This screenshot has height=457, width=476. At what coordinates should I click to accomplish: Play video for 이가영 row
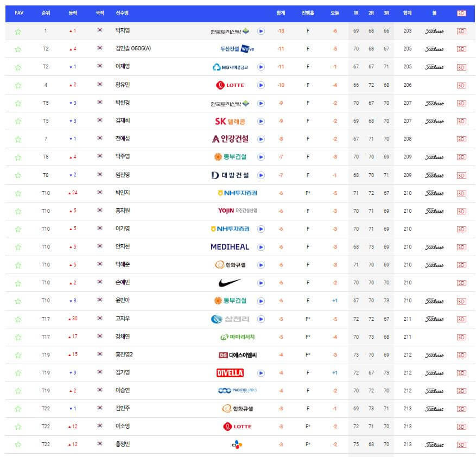[x=261, y=229]
